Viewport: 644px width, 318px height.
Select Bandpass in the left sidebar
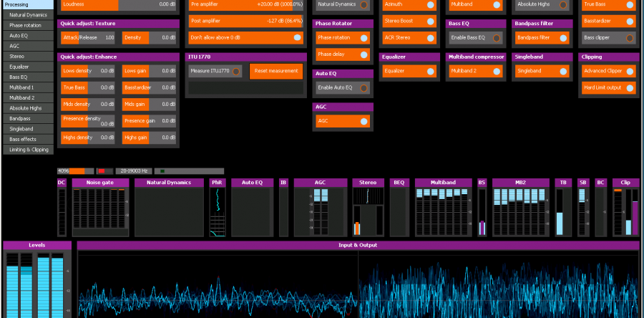28,118
